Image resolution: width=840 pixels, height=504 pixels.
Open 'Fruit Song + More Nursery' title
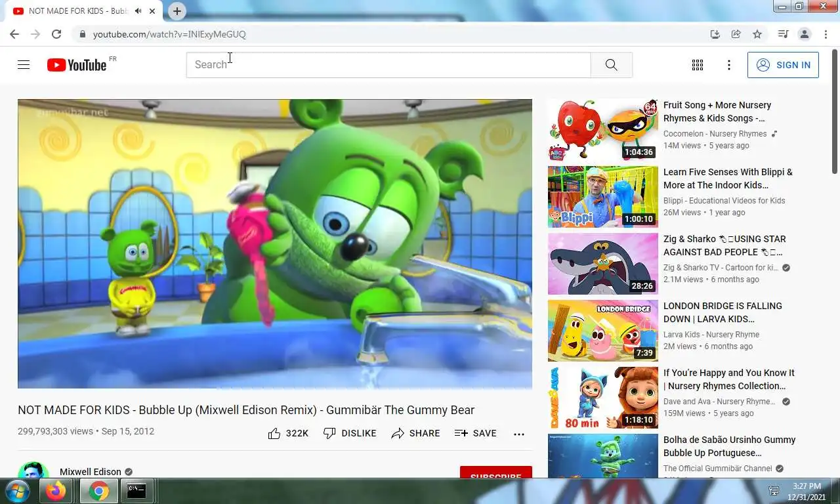(x=717, y=112)
